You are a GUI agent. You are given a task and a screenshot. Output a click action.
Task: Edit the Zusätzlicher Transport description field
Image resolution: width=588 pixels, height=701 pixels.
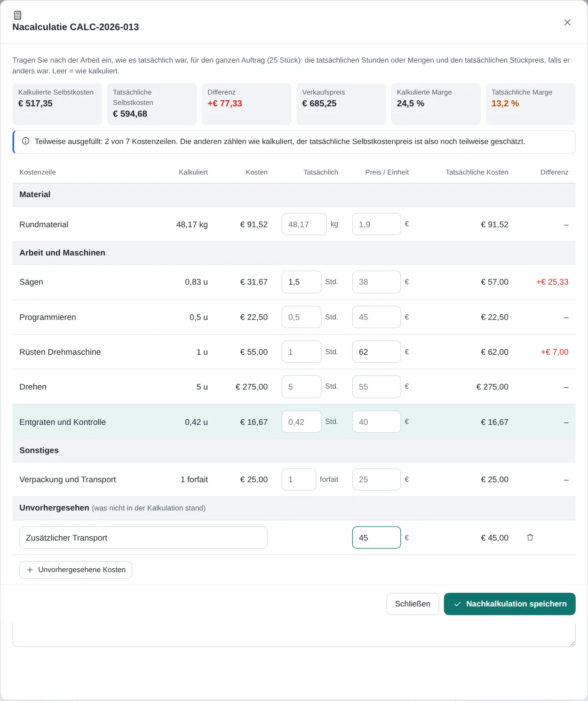pos(143,538)
